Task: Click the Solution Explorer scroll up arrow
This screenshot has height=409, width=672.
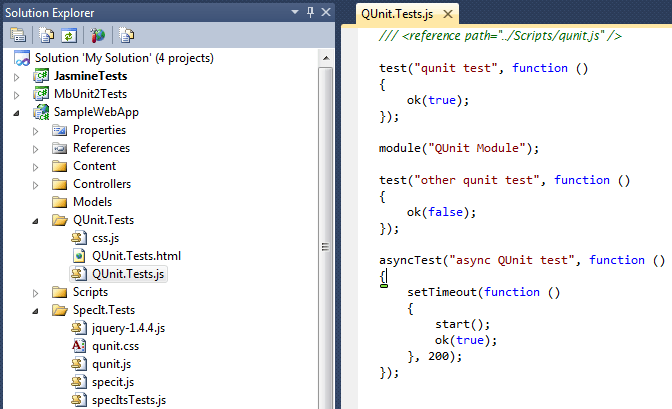Action: click(326, 58)
